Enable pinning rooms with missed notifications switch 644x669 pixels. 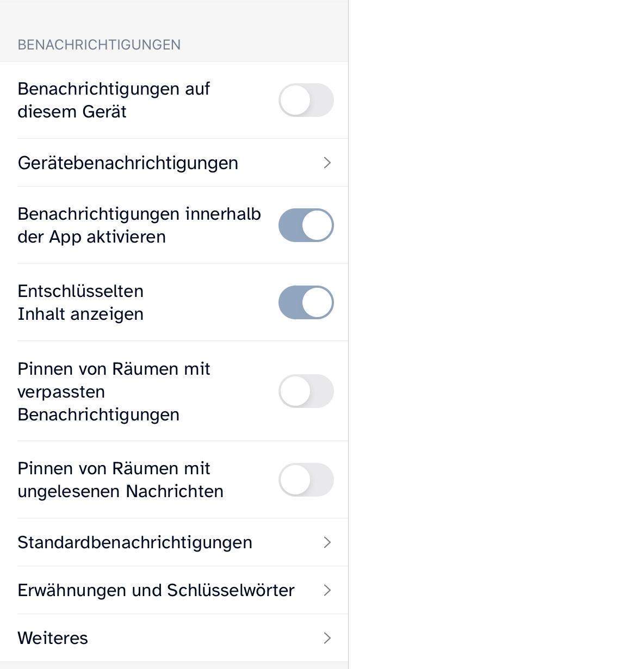pyautogui.click(x=306, y=391)
